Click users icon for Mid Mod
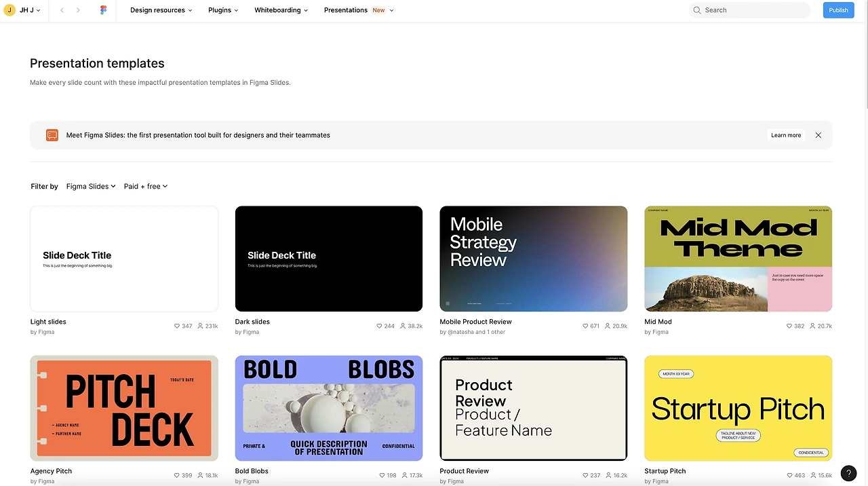The width and height of the screenshot is (868, 486). click(812, 326)
